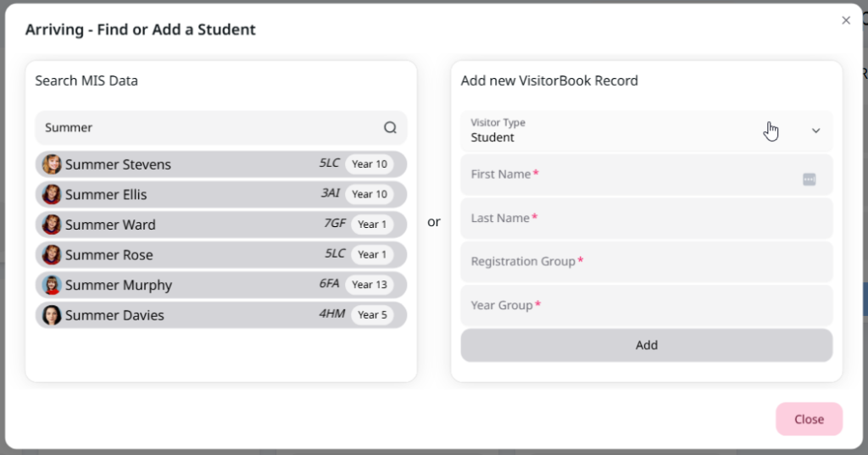Click the Year Group field
Screen dimensions: 868x455
coord(647,306)
